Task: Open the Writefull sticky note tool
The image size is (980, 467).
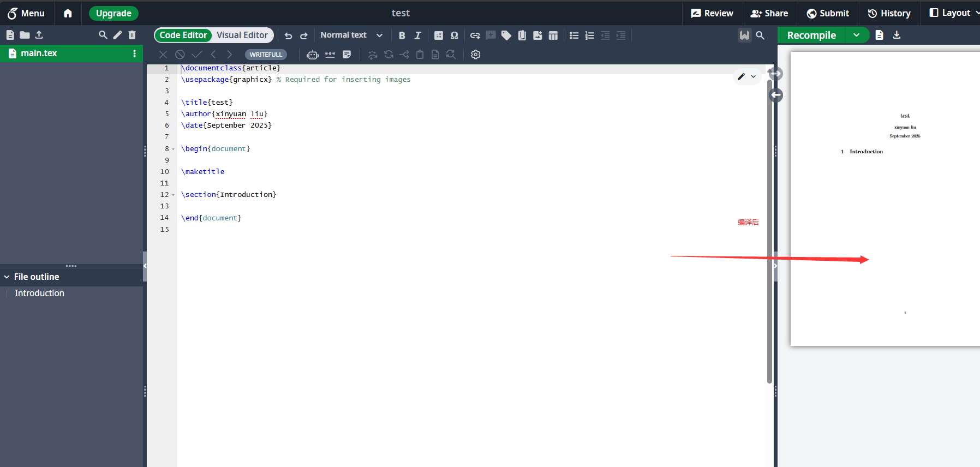Action: coord(346,55)
